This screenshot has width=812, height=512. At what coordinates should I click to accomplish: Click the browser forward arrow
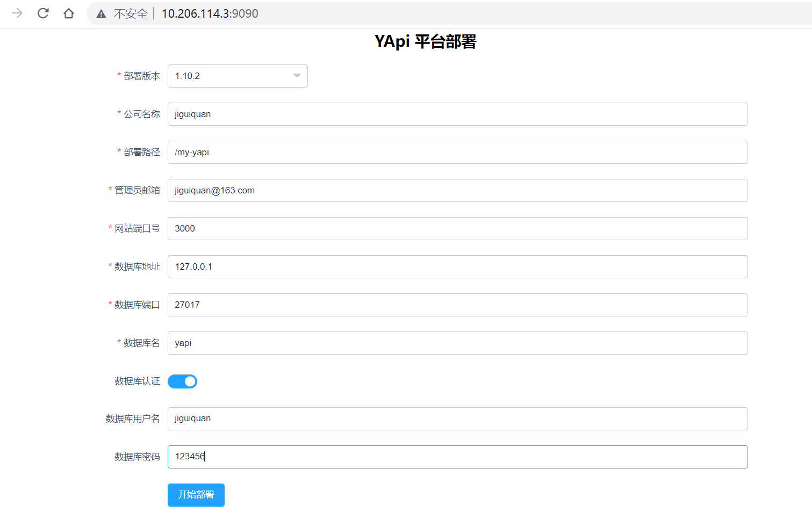(17, 13)
